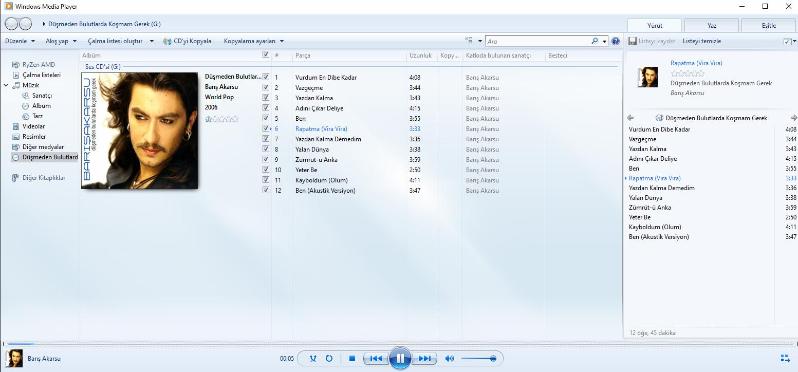Open search options dropdown arrow
This screenshot has height=372, width=798.
click(x=605, y=41)
